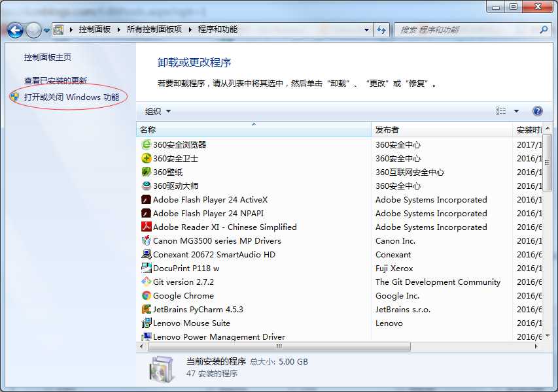558x392 pixels.
Task: Click the 360驱动大师 icon
Action: pos(147,186)
